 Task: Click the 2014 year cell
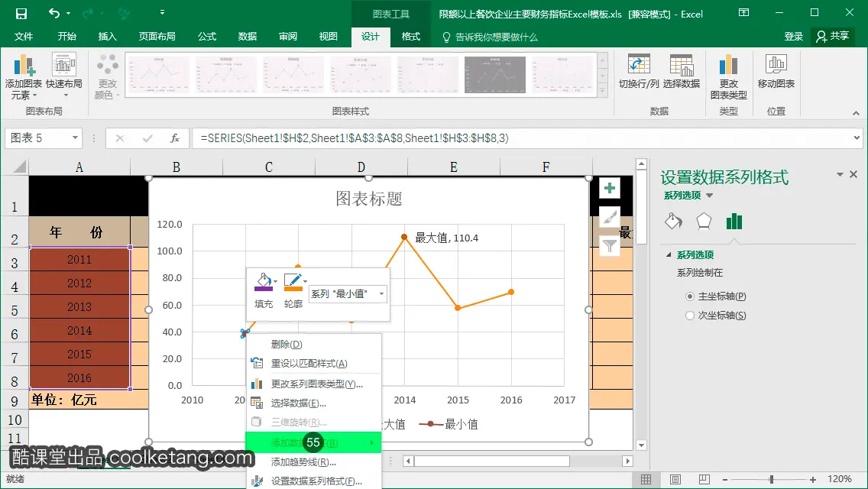pos(79,331)
